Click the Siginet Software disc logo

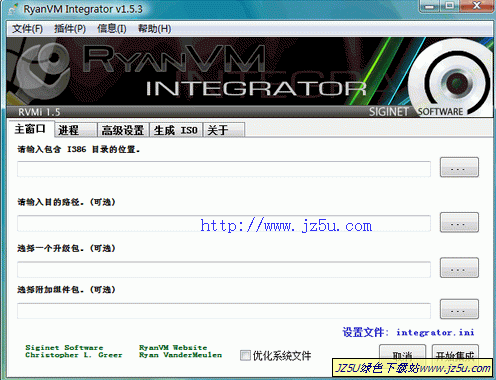tap(450, 77)
